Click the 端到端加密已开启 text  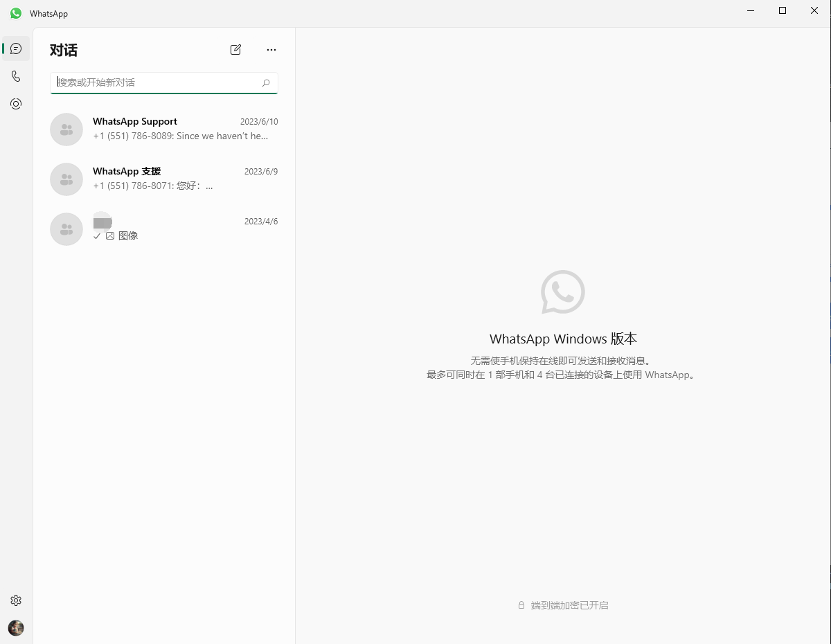click(x=569, y=605)
